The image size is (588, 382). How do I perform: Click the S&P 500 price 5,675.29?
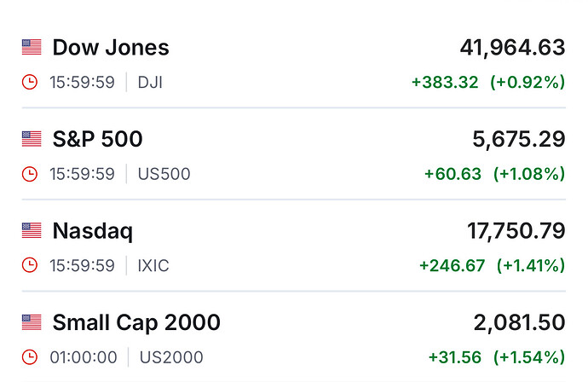[x=519, y=138]
